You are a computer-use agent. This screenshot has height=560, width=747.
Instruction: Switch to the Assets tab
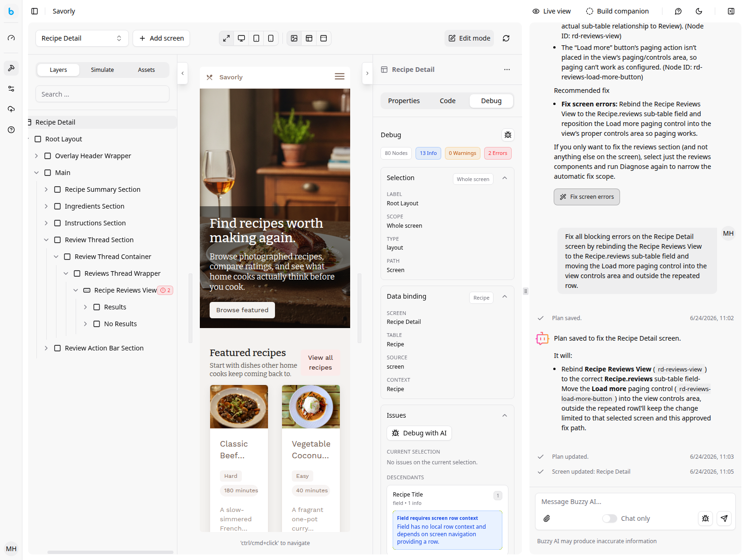pos(146,70)
